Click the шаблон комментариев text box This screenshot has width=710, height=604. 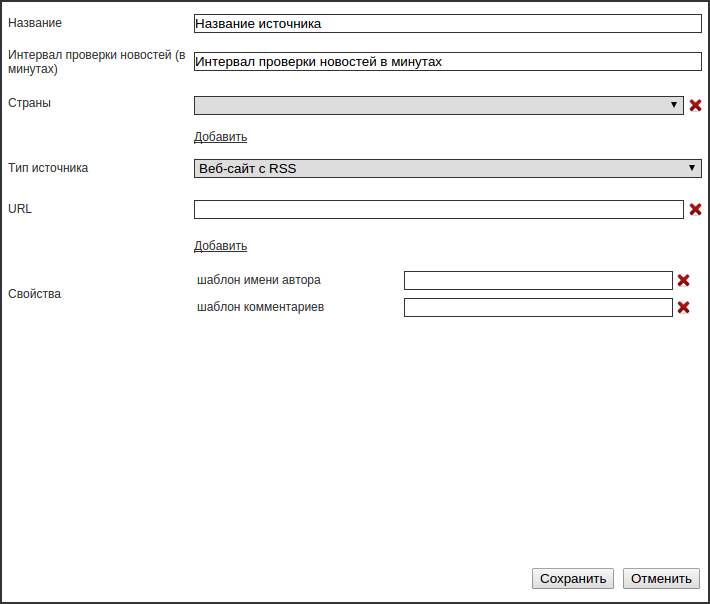[x=538, y=308]
